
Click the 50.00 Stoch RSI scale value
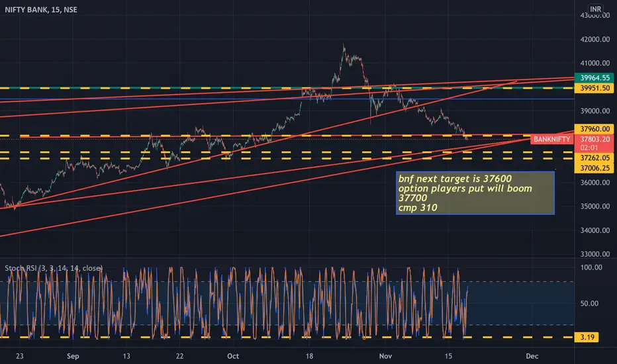(589, 303)
